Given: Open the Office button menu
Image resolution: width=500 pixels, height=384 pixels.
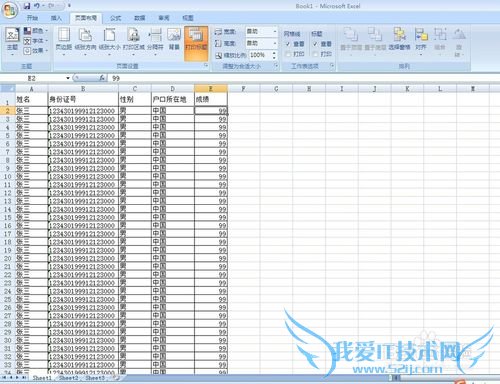Looking at the screenshot, I should point(10,10).
